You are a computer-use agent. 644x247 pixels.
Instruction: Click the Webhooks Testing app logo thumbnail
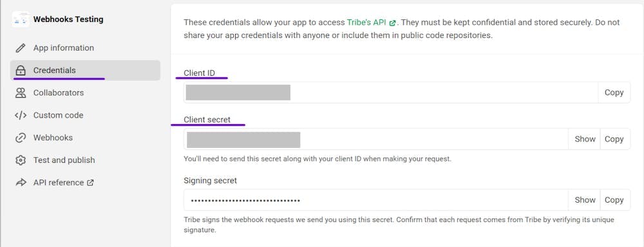(x=21, y=19)
